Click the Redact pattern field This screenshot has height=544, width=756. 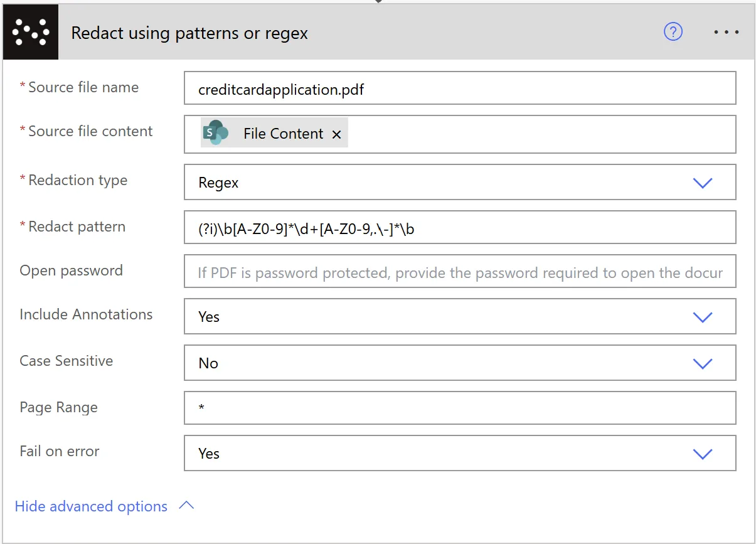click(460, 227)
